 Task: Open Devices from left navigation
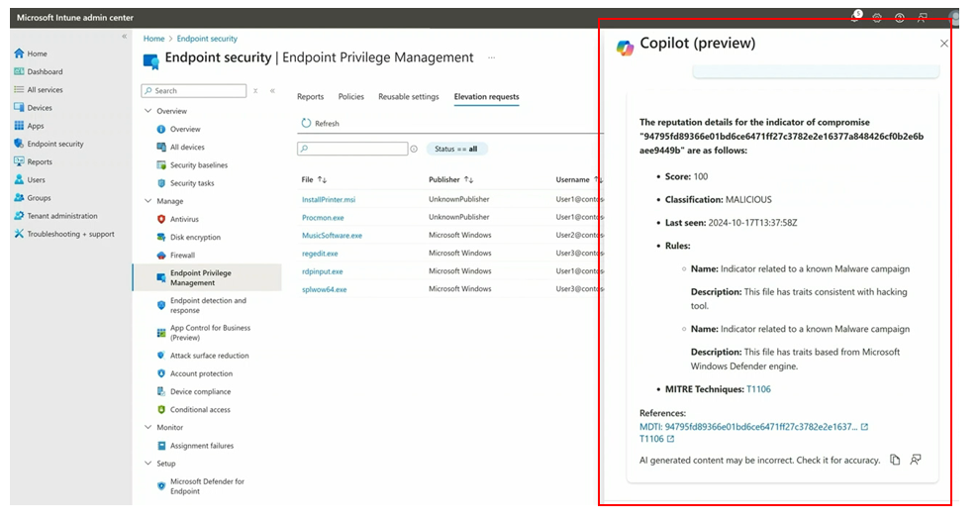(x=40, y=108)
